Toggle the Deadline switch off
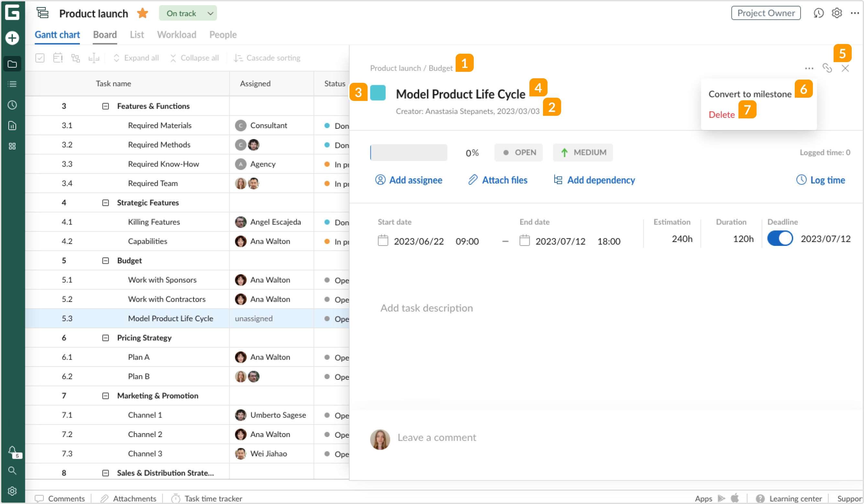This screenshot has height=504, width=864. [780, 238]
